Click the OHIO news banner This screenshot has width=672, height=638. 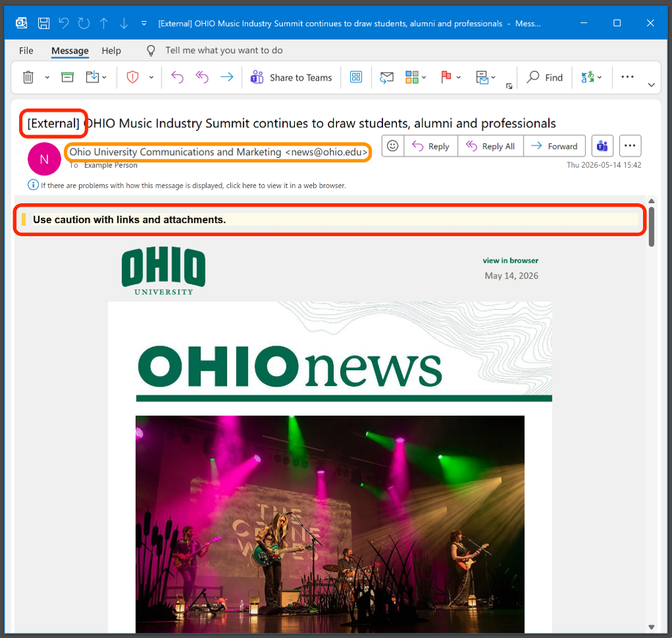(x=330, y=352)
